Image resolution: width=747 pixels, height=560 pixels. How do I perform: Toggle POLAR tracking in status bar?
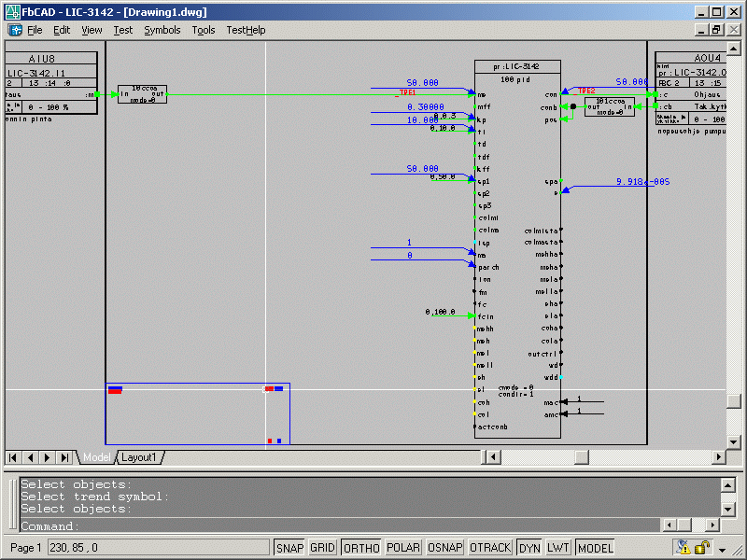coord(403,548)
